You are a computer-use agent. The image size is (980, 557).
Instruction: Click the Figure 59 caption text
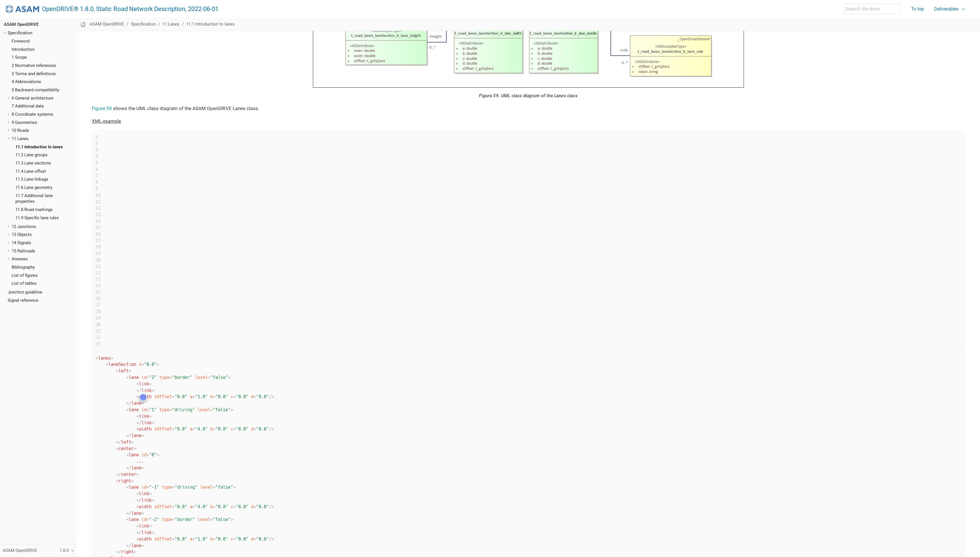pyautogui.click(x=528, y=96)
